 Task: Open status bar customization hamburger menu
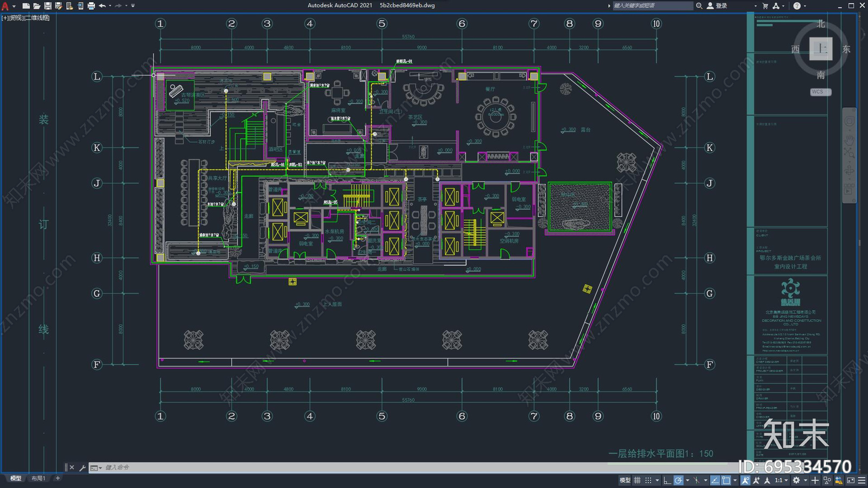pyautogui.click(x=861, y=480)
